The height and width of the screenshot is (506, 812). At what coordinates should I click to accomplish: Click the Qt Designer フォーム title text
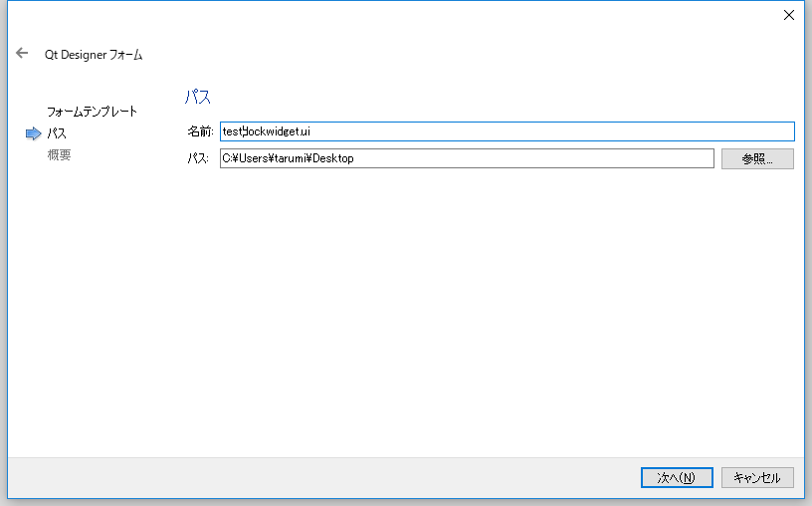click(x=94, y=55)
